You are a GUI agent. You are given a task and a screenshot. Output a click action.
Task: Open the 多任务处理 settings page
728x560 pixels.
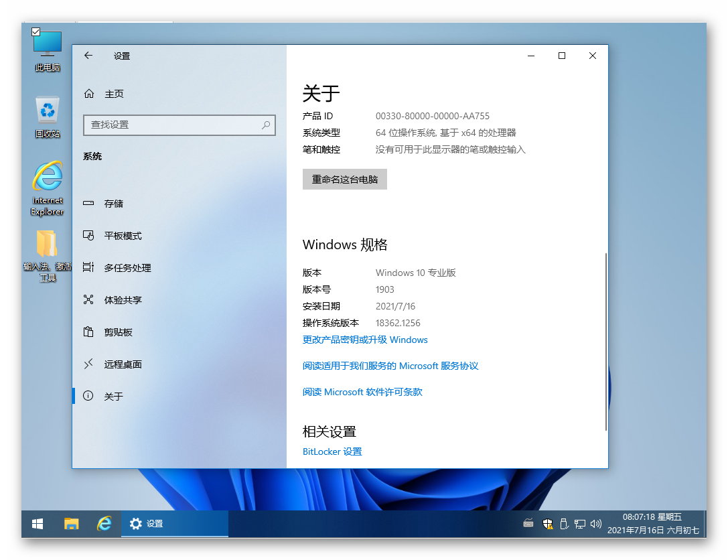pyautogui.click(x=179, y=267)
